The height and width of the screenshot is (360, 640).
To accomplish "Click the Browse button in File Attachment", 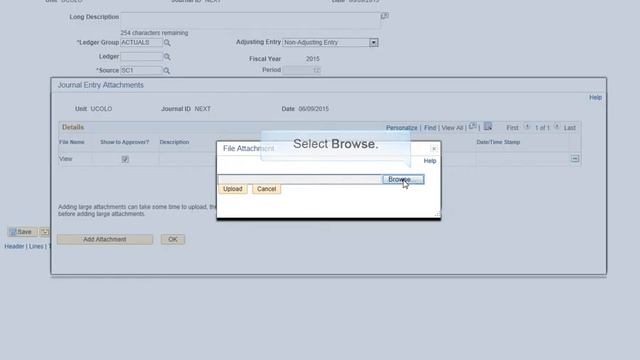I will [x=403, y=180].
